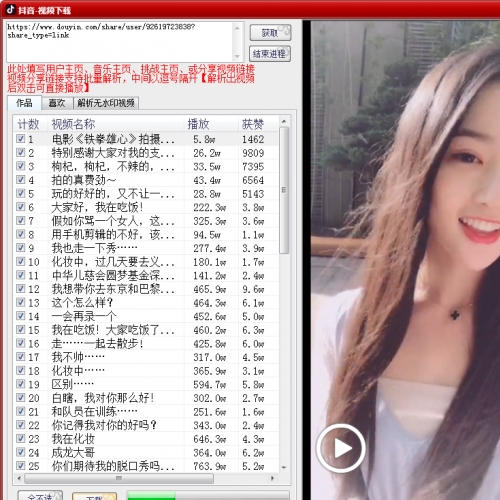Sort by the 获赞 column header
Image resolution: width=500 pixels, height=500 pixels.
click(258, 124)
